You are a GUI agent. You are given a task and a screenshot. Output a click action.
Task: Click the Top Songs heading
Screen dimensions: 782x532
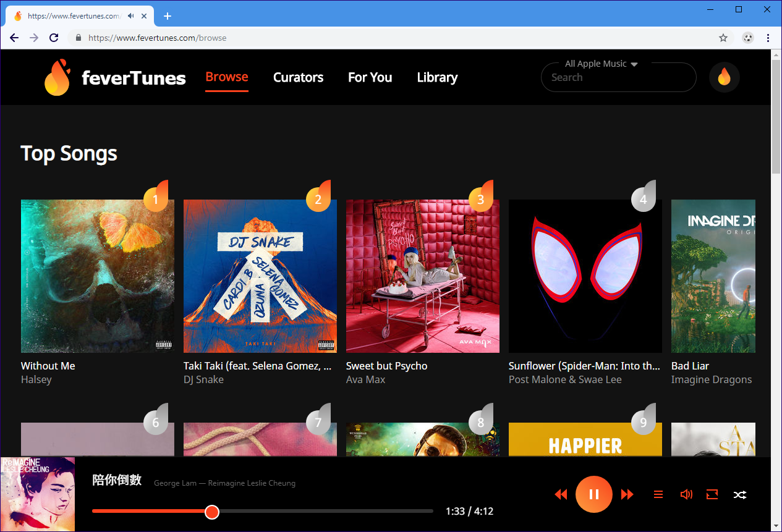coord(69,153)
